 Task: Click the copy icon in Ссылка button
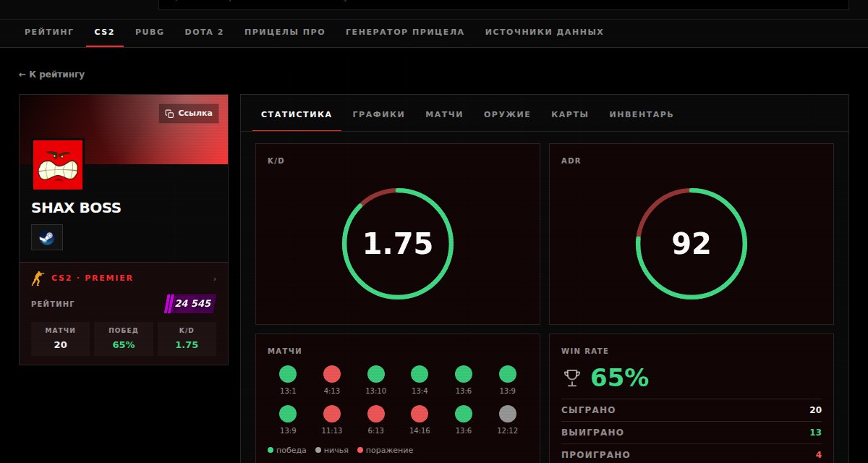click(169, 114)
